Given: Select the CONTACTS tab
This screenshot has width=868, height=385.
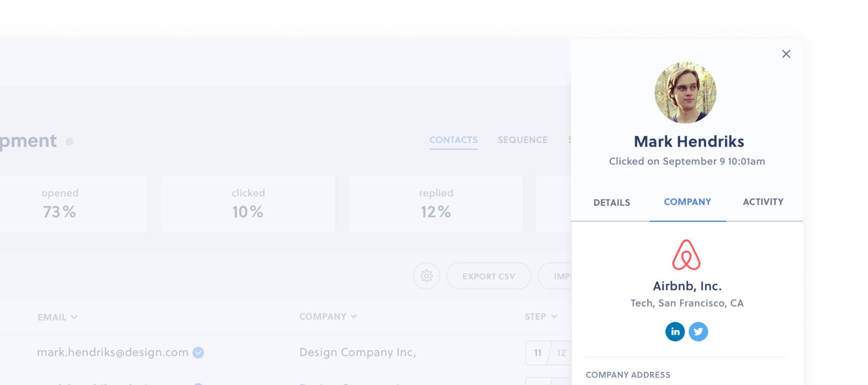Looking at the screenshot, I should click(x=453, y=140).
